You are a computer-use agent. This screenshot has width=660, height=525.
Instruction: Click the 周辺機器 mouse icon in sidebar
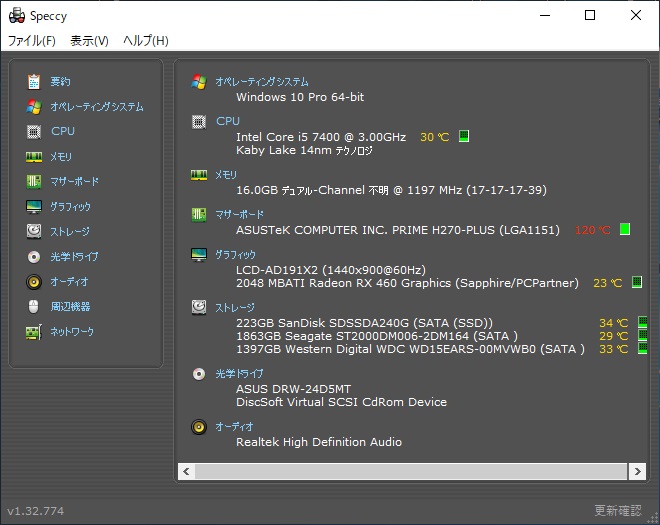click(34, 306)
